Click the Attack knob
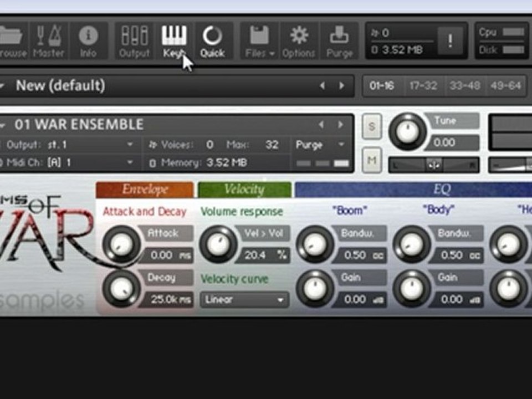This screenshot has width=532, height=399. click(x=121, y=244)
